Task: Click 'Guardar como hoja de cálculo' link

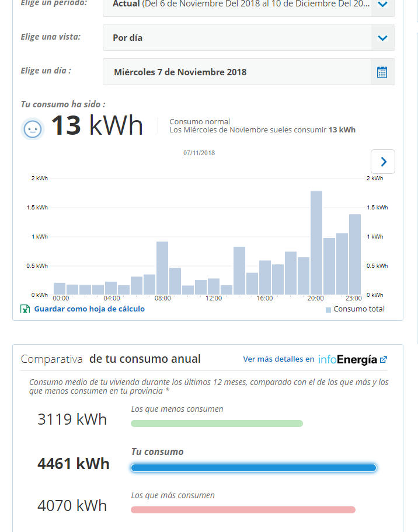Action: pos(89,309)
